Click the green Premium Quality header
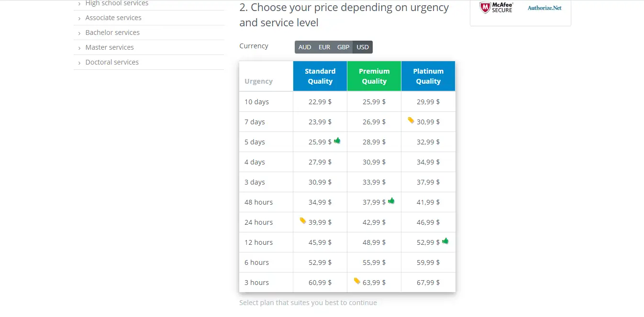This screenshot has width=644, height=317. pos(374,76)
